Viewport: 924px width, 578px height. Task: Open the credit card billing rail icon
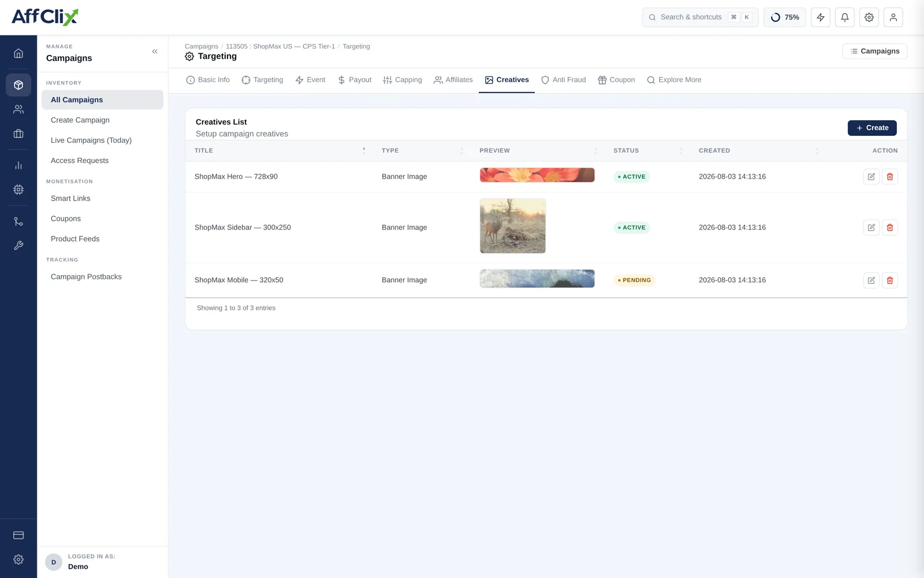click(x=18, y=535)
